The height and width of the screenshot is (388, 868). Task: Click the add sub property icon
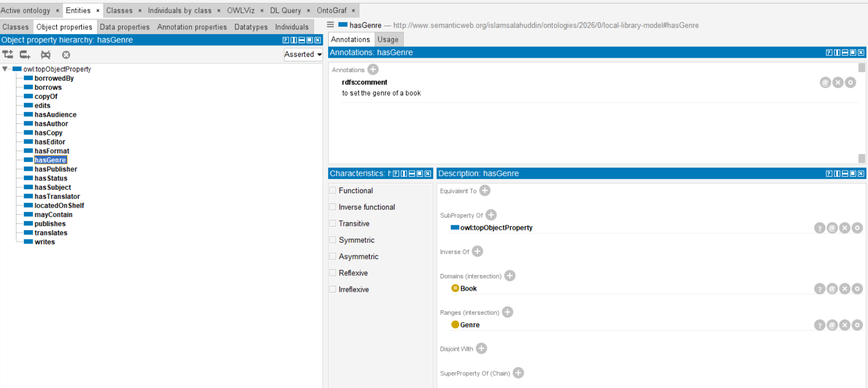pyautogui.click(x=8, y=55)
